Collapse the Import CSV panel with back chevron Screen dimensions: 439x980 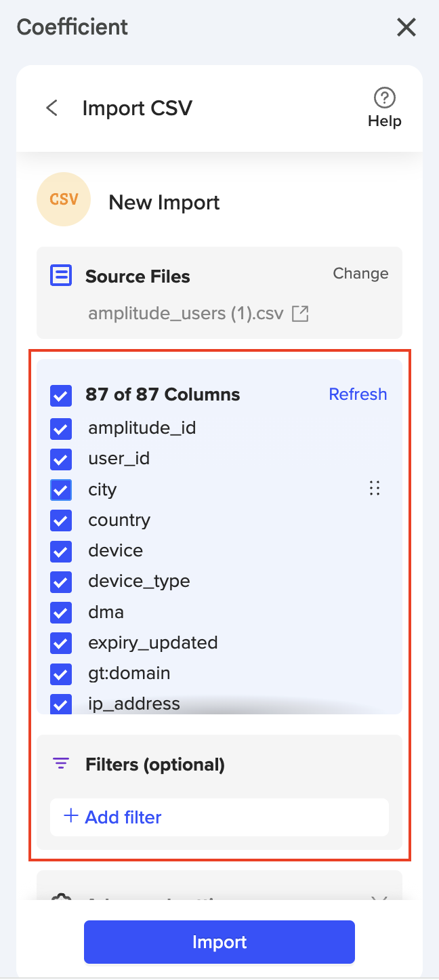(51, 108)
